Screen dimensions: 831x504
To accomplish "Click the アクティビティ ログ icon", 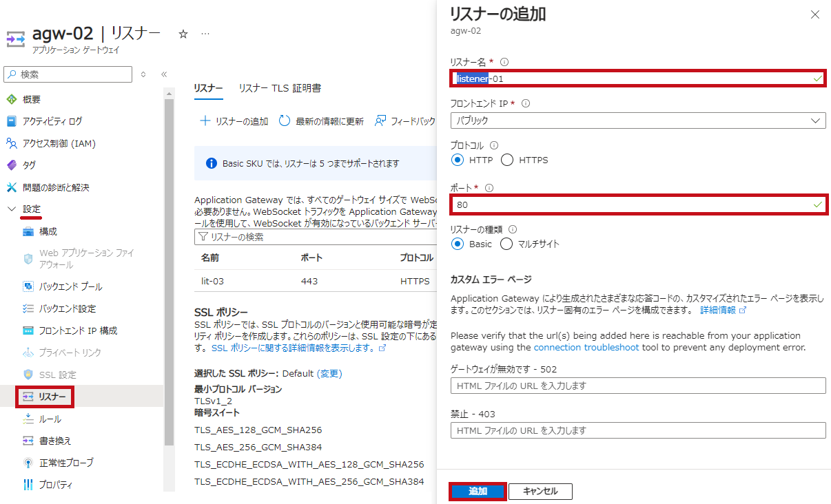I will (x=11, y=121).
